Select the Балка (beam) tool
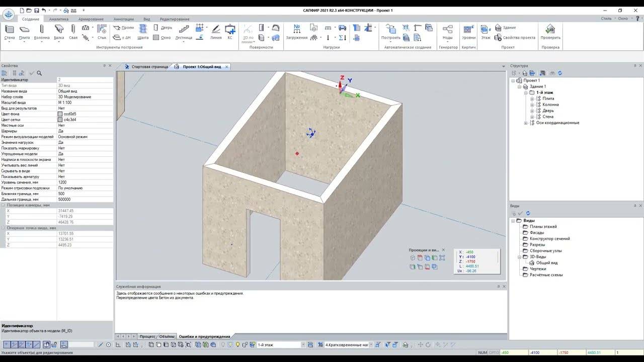644x362 pixels. pyautogui.click(x=59, y=32)
